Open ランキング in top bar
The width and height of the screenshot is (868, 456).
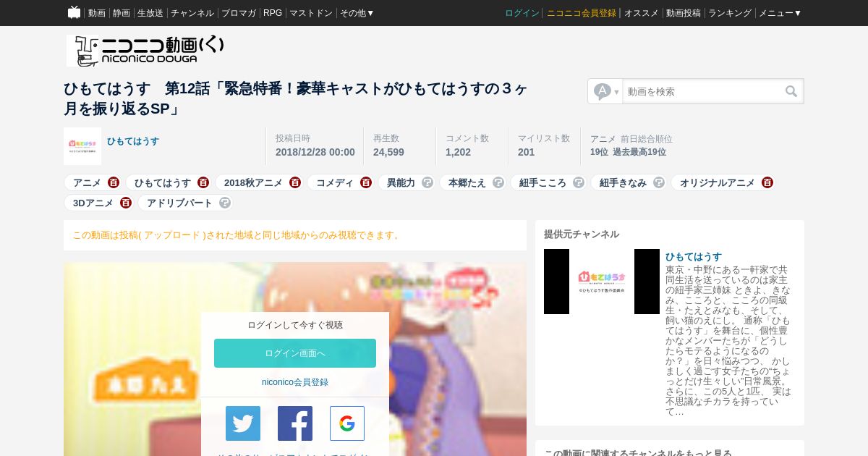click(730, 13)
